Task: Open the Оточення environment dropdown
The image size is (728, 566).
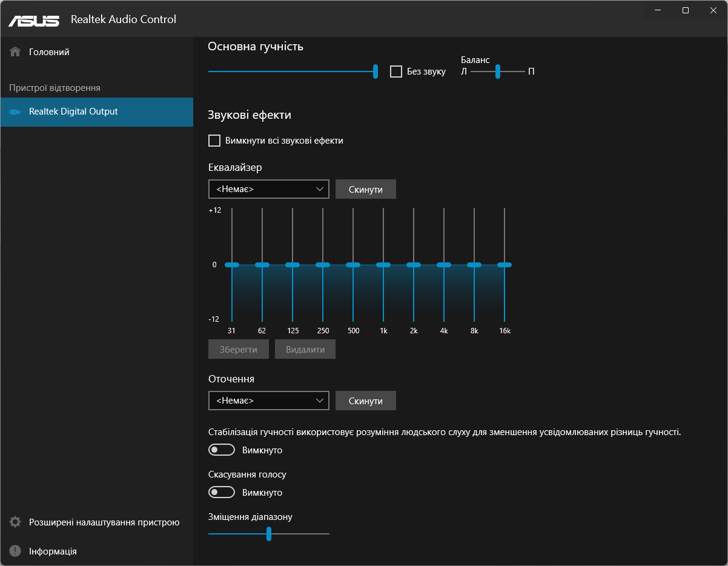Action: click(268, 400)
